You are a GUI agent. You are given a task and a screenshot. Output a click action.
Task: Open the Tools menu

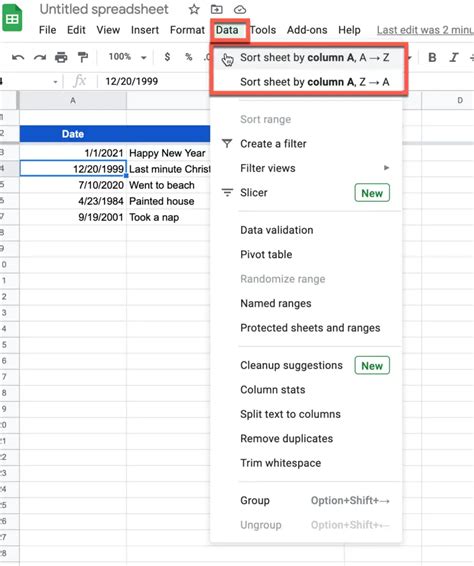[x=263, y=30]
